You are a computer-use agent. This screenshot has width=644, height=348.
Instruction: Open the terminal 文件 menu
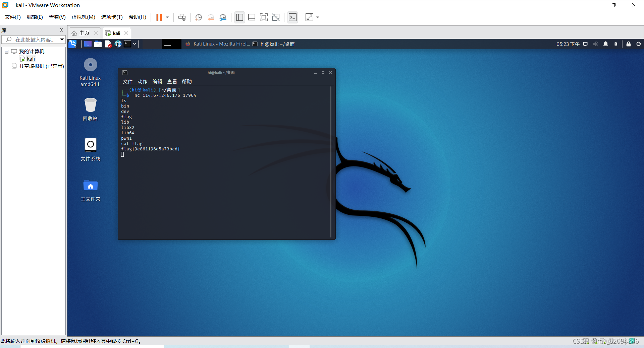pos(127,82)
